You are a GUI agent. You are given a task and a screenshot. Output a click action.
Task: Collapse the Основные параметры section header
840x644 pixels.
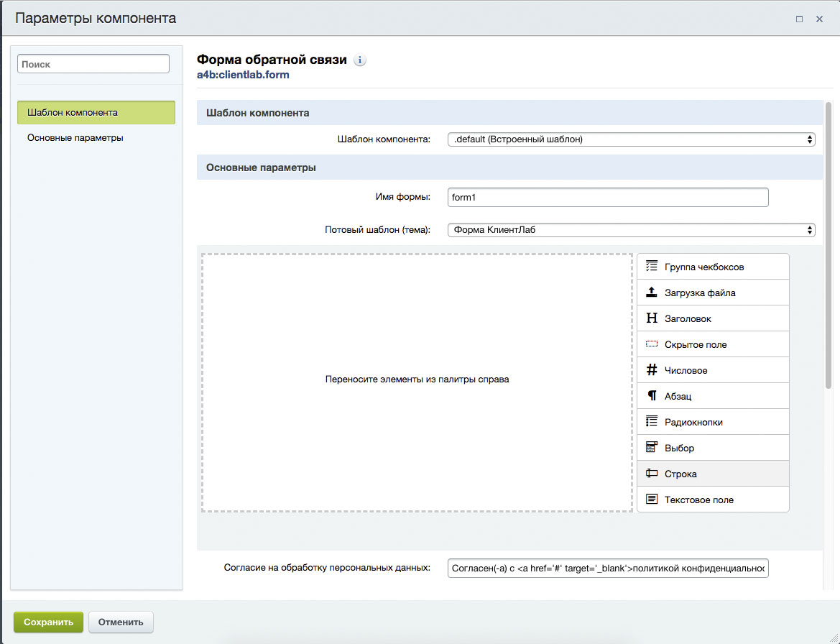coord(509,167)
